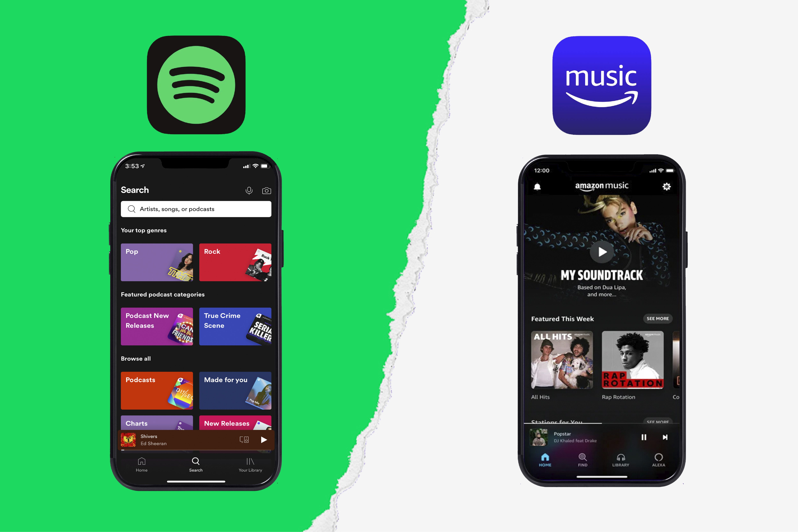
Task: Tap the search input field on Spotify
Action: coord(197,209)
